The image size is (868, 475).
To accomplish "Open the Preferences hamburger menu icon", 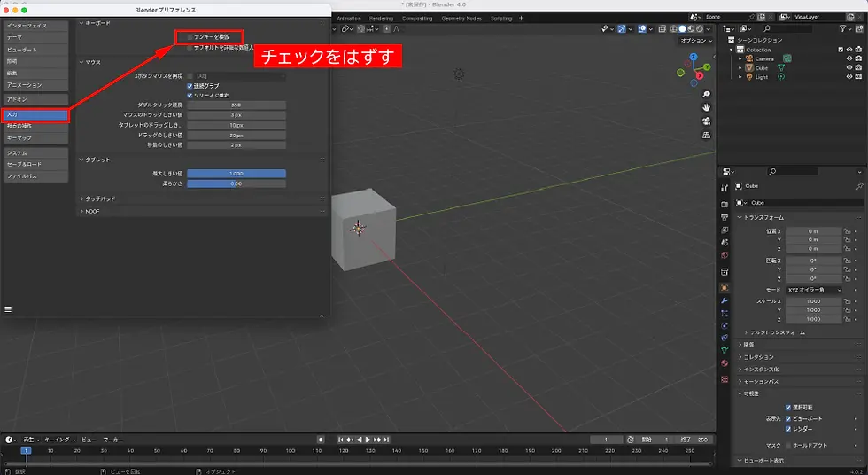I will click(8, 309).
